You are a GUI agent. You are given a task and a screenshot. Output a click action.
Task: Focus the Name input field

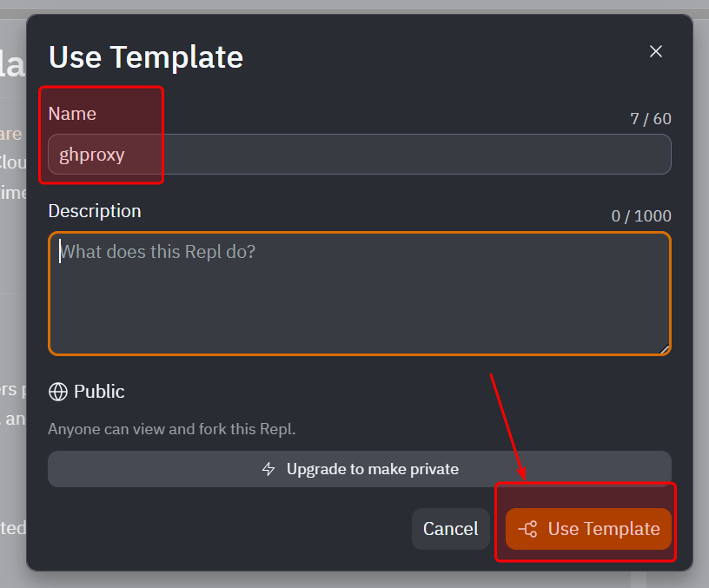[x=391, y=155]
